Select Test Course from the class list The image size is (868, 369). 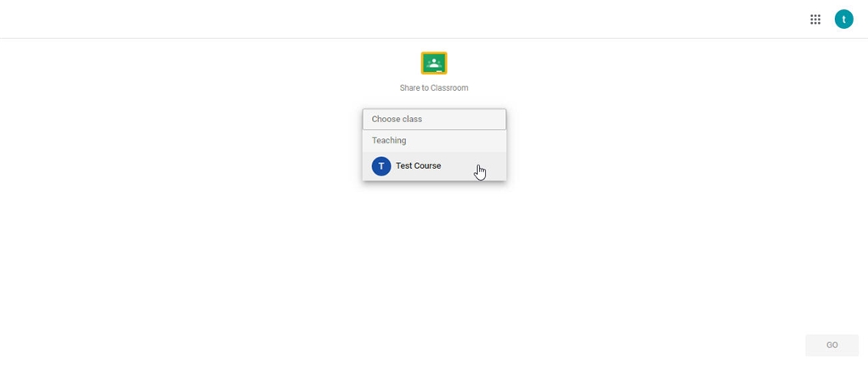point(434,166)
